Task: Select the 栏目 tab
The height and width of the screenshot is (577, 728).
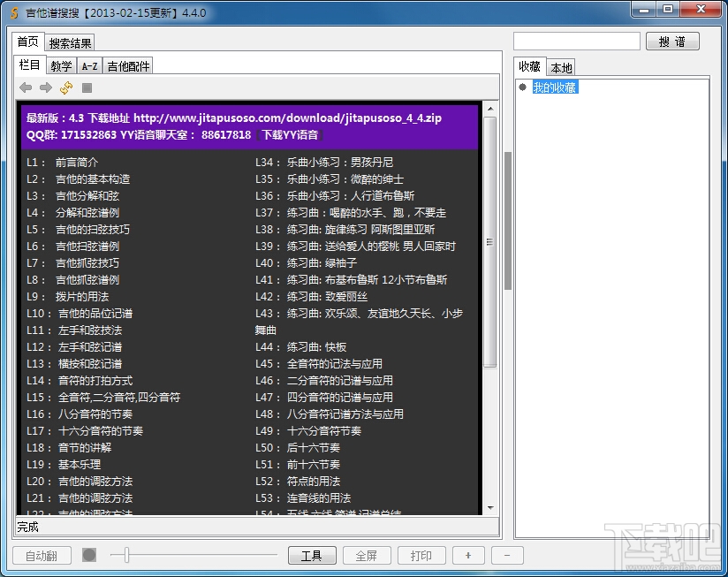Action: click(30, 65)
